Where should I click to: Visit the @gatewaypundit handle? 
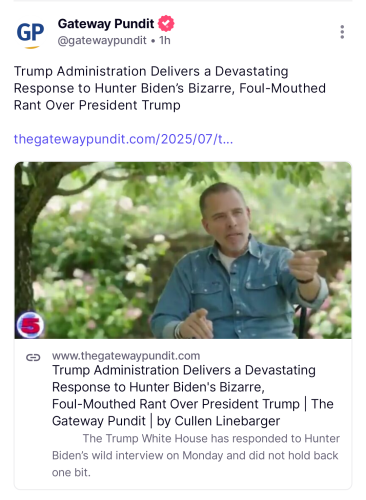pos(102,40)
